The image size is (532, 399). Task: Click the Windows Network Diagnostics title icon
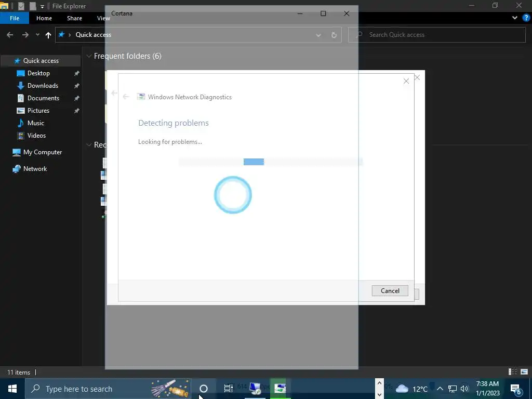[141, 97]
